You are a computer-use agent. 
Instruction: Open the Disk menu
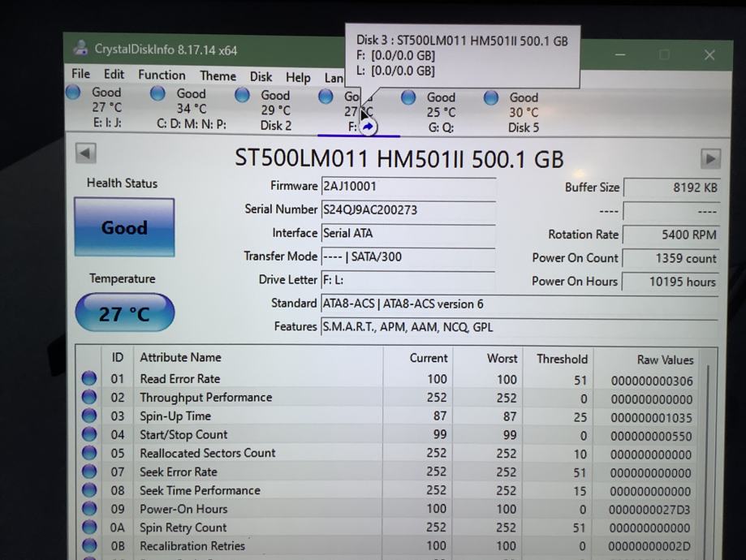point(261,77)
